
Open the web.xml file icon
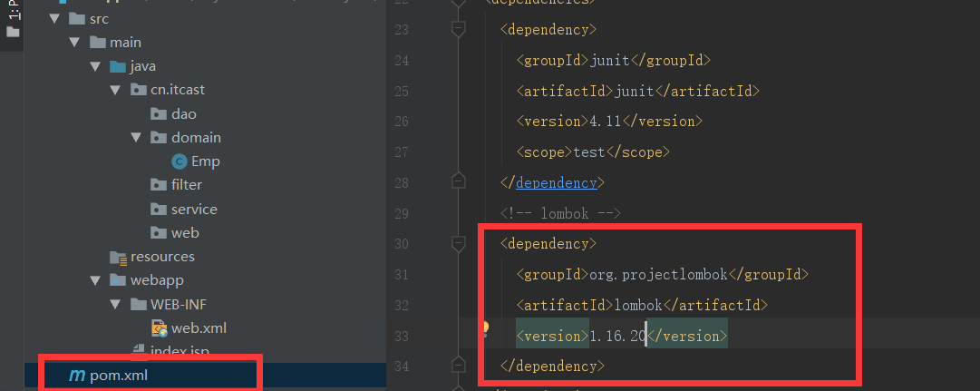tap(160, 327)
